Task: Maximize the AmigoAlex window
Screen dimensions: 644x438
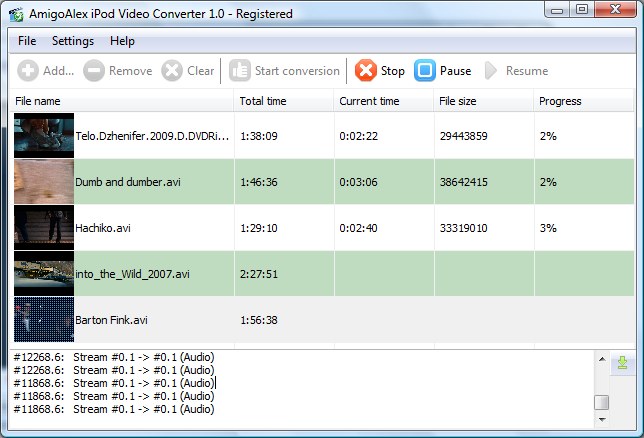Action: [582, 10]
